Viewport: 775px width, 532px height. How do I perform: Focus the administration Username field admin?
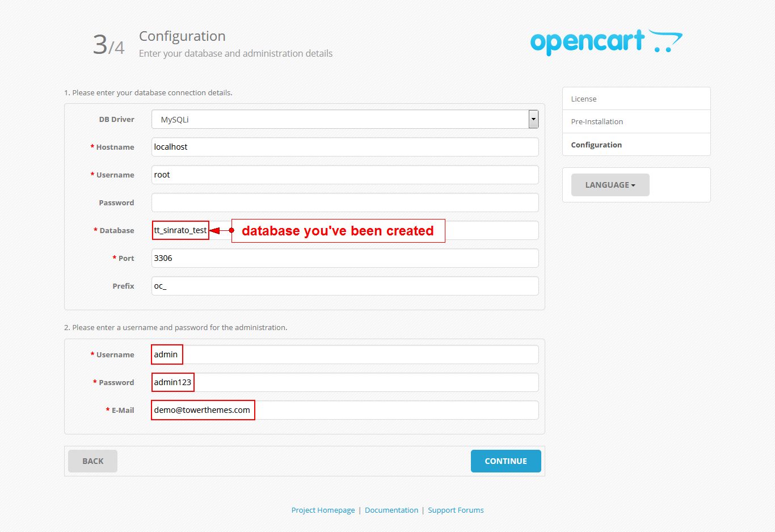(345, 354)
